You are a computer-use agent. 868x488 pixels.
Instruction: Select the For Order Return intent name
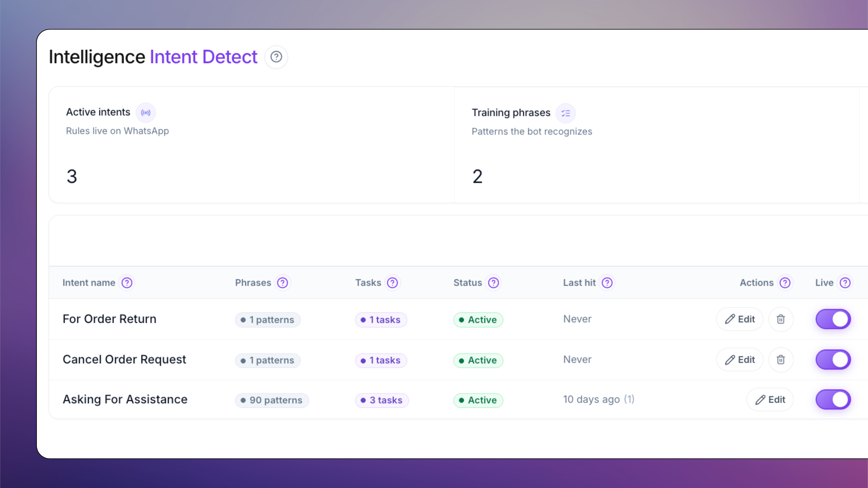(x=110, y=319)
